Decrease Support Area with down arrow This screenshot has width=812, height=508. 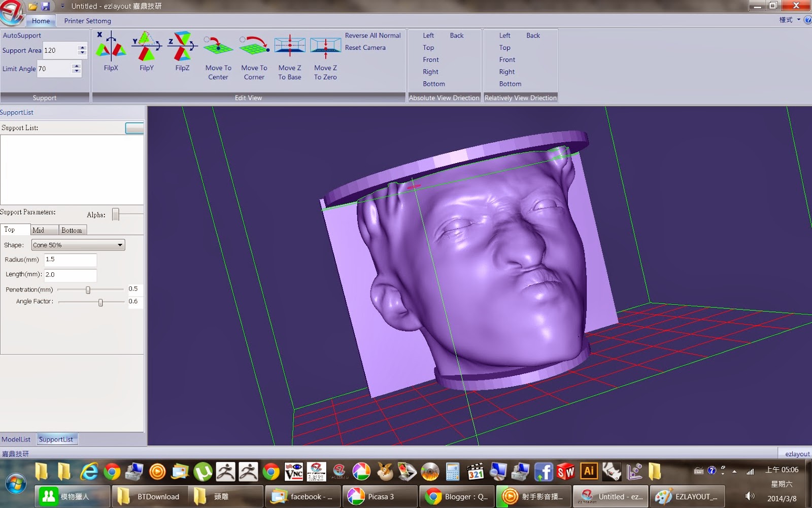pos(82,53)
